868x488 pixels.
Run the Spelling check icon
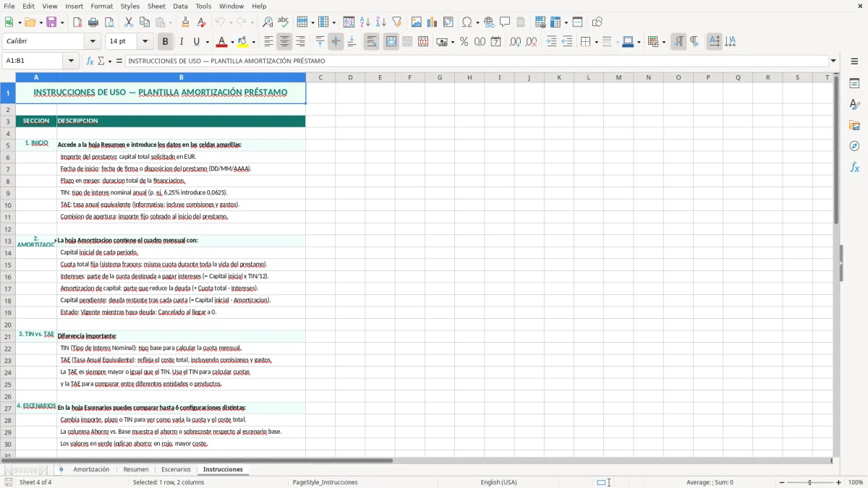[x=283, y=22]
